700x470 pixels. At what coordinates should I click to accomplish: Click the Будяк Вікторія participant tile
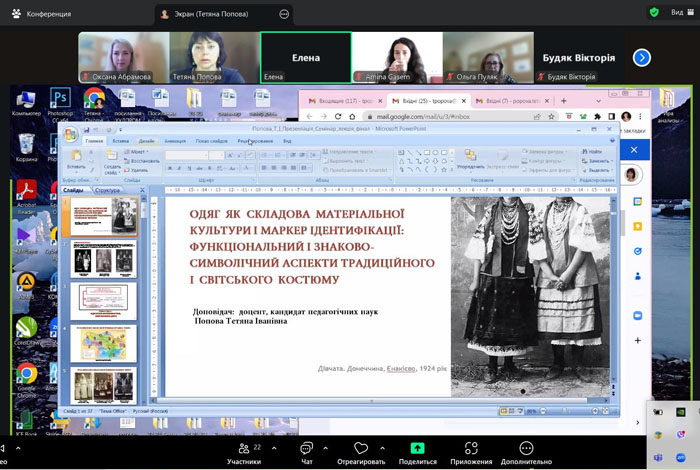click(x=578, y=58)
